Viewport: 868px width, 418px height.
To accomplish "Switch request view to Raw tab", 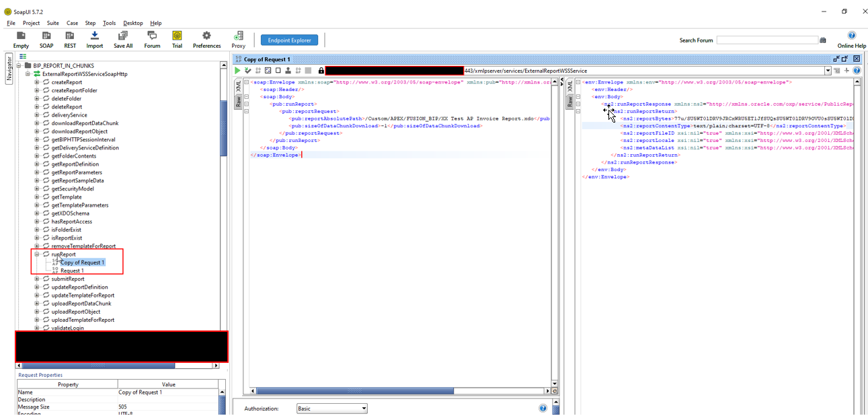I will coord(238,101).
